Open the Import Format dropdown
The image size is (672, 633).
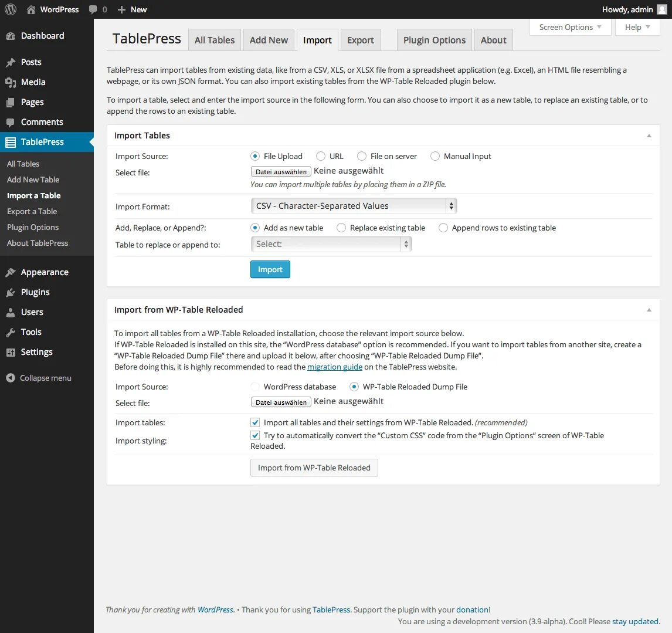point(354,206)
